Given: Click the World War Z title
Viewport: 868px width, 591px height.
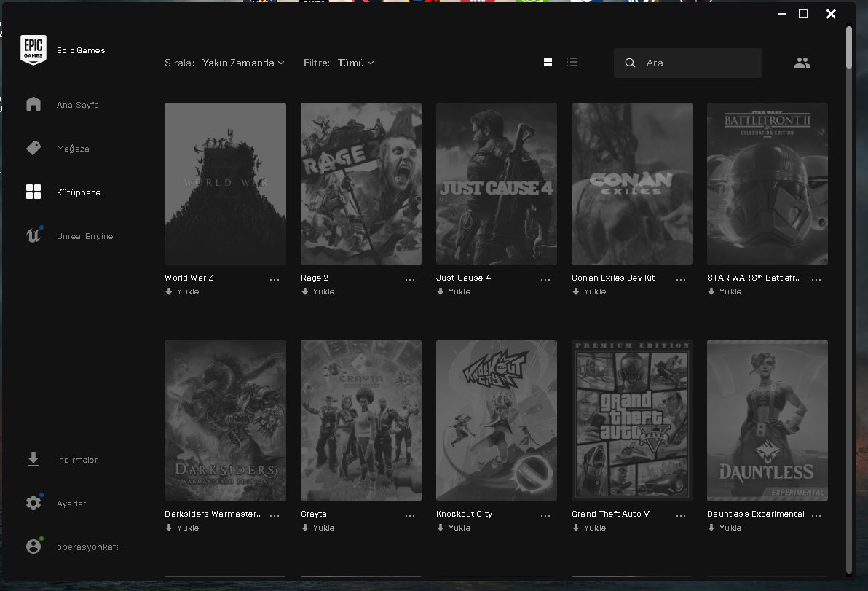Looking at the screenshot, I should pyautogui.click(x=189, y=278).
